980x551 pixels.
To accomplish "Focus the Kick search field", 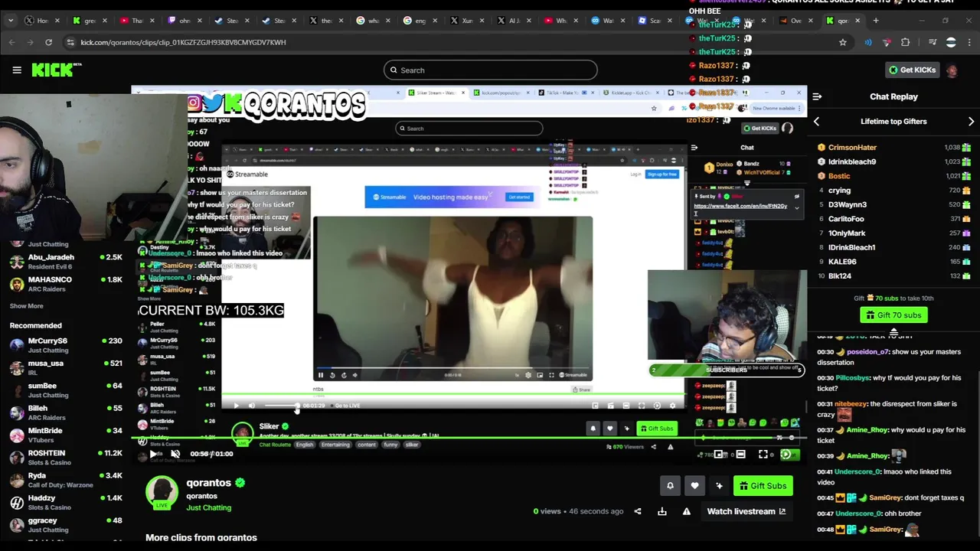I will coord(490,70).
